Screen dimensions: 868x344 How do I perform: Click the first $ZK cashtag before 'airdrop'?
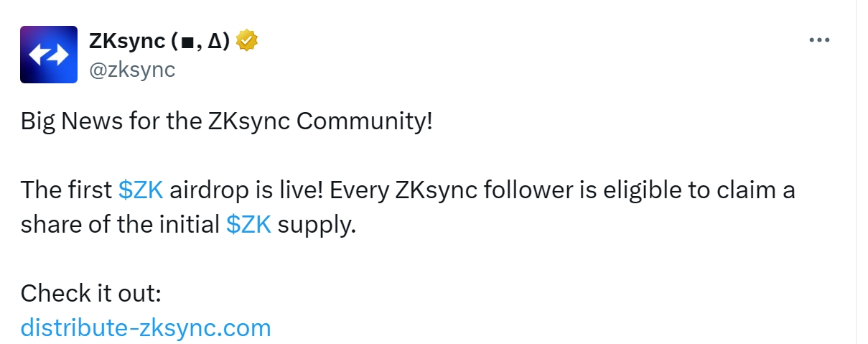tap(141, 190)
